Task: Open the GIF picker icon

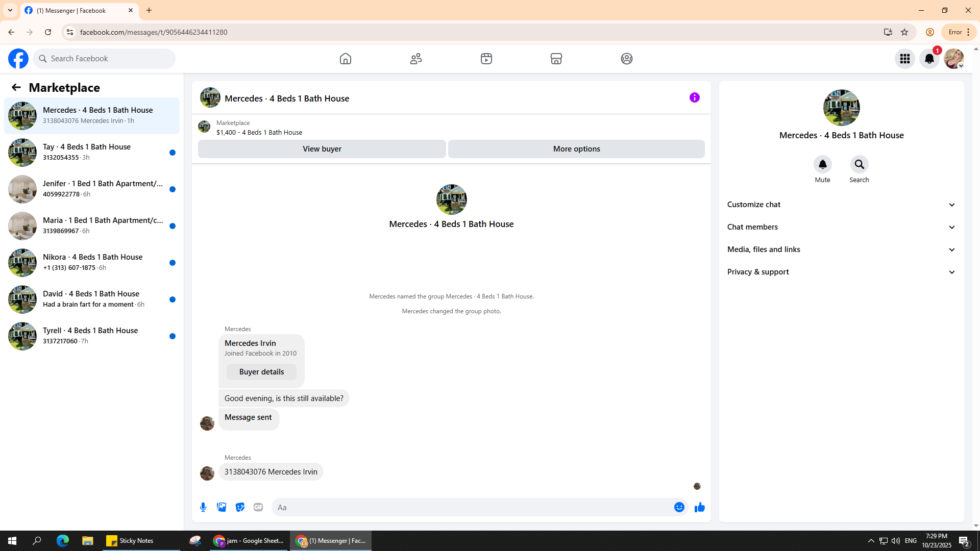Action: click(258, 507)
